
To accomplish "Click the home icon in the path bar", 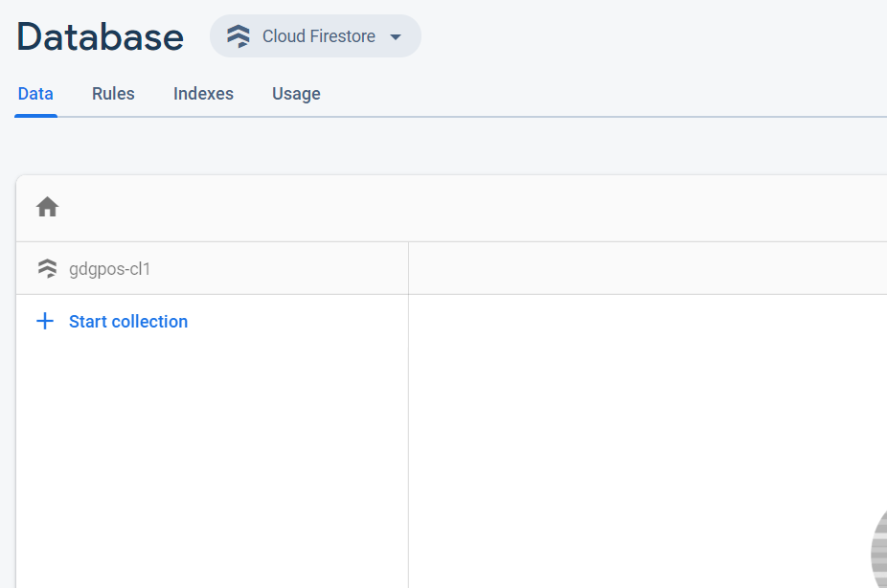I will point(48,207).
